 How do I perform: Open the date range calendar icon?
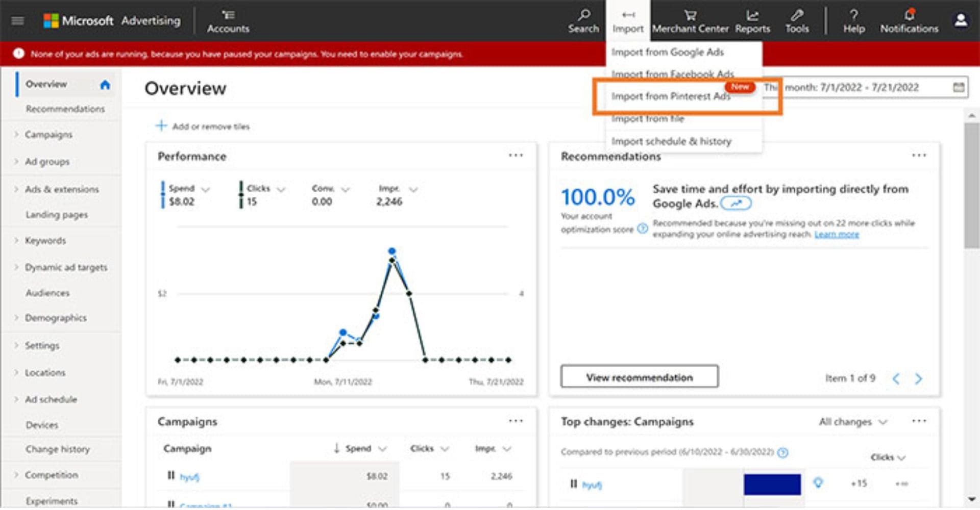(959, 87)
